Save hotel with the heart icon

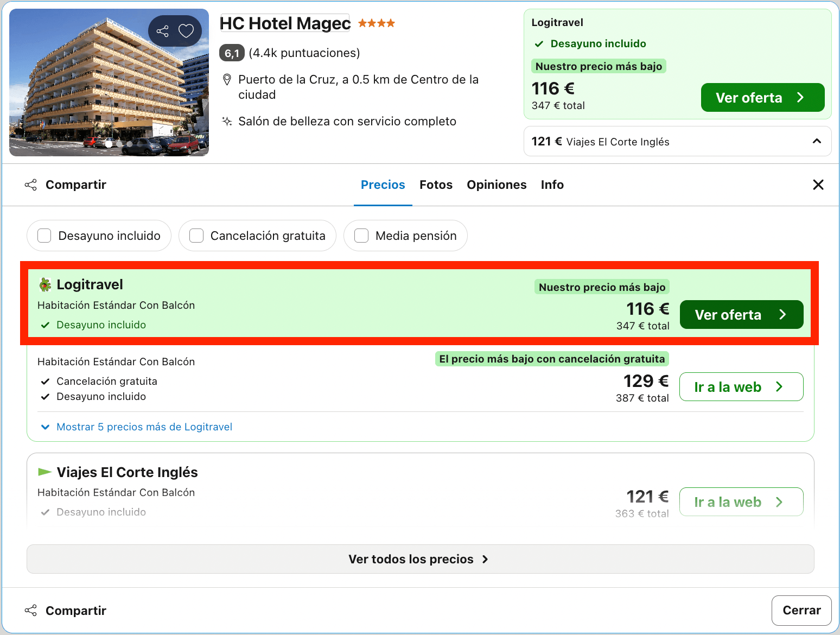click(x=186, y=31)
